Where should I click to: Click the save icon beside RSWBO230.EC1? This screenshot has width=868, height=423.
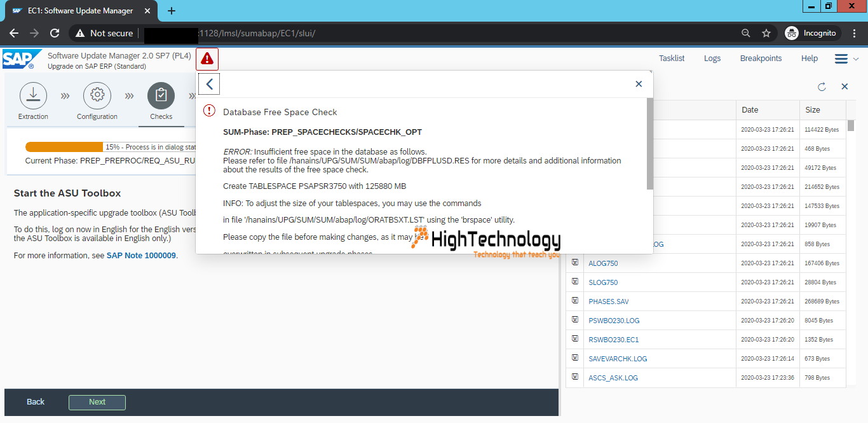(575, 338)
